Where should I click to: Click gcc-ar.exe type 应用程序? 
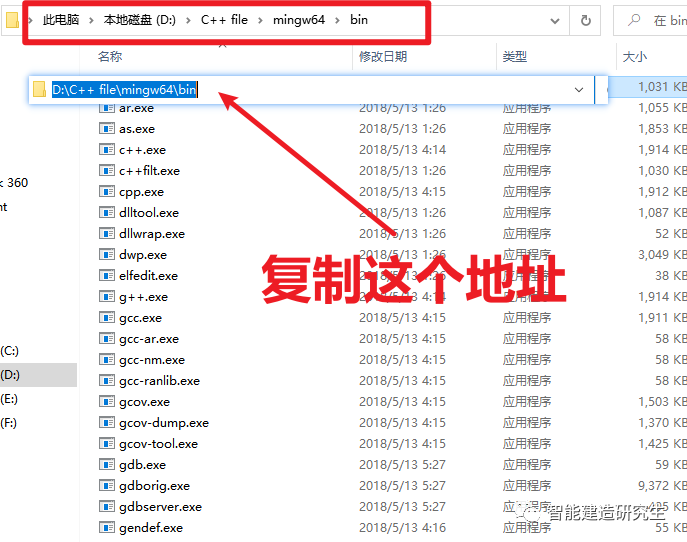pos(527,339)
